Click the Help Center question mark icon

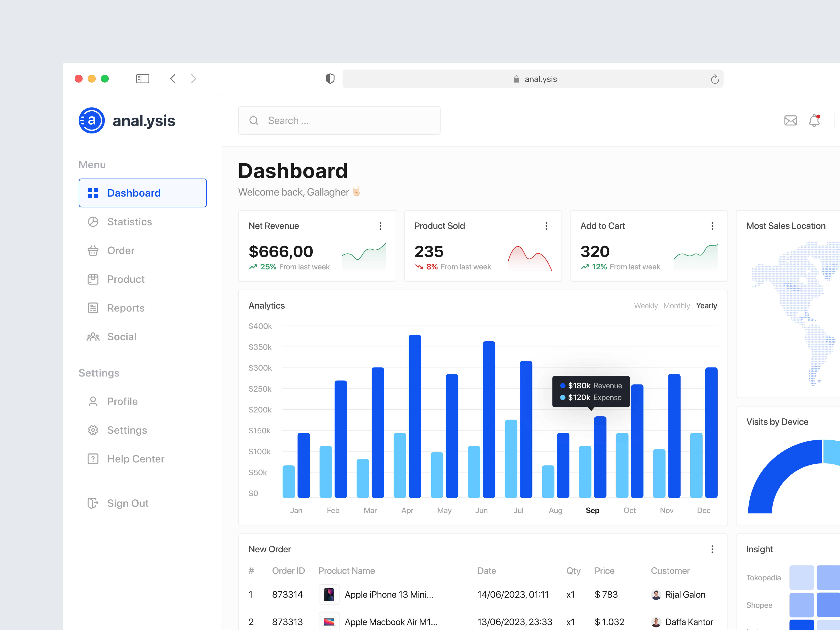93,458
